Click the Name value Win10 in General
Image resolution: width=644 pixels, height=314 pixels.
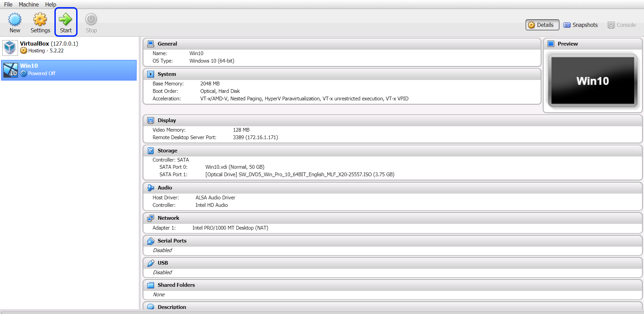pos(196,53)
